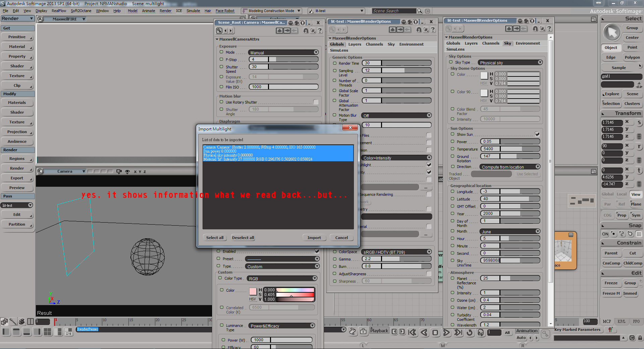Screen dimensions: 644x349
Task: Click the refresh icon in the camera property editor
Action: click(306, 31)
